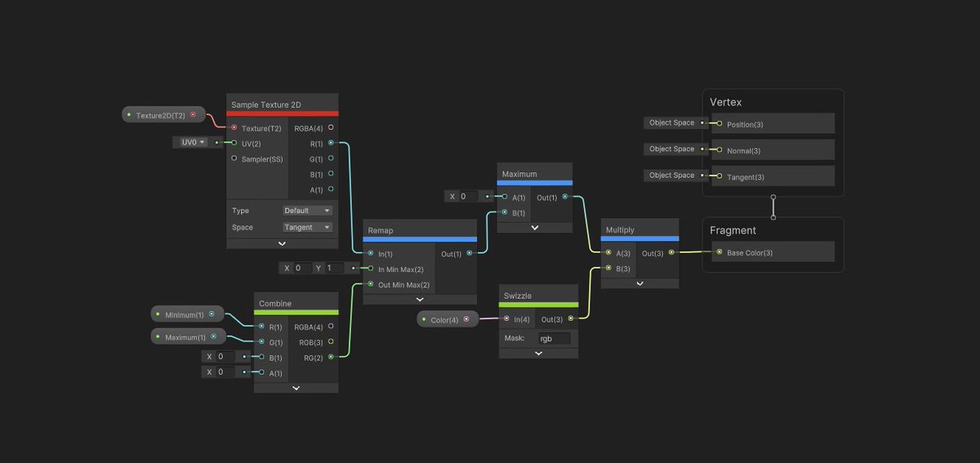Click the Multiply B(3) input port

608,268
